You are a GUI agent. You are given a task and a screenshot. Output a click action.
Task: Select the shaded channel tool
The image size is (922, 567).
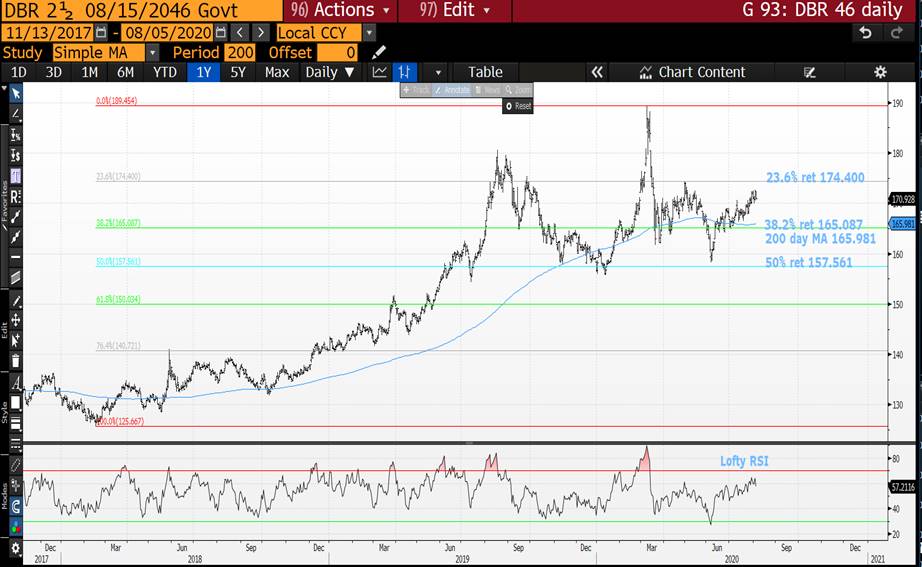click(x=16, y=277)
